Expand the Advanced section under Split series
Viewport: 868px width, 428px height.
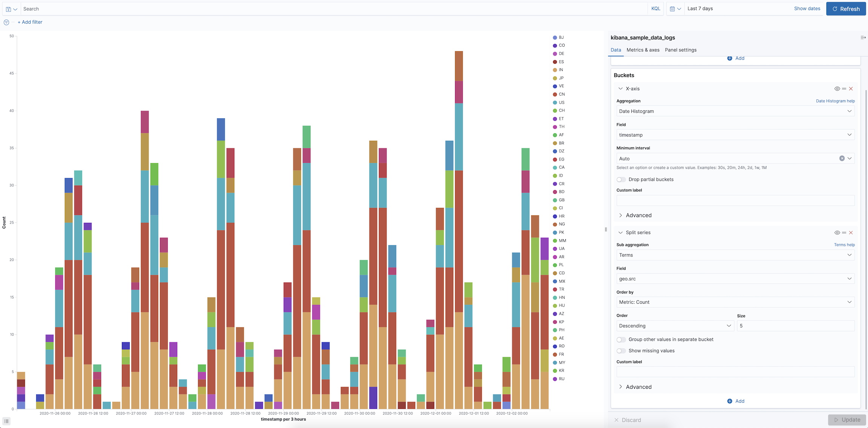click(x=635, y=387)
